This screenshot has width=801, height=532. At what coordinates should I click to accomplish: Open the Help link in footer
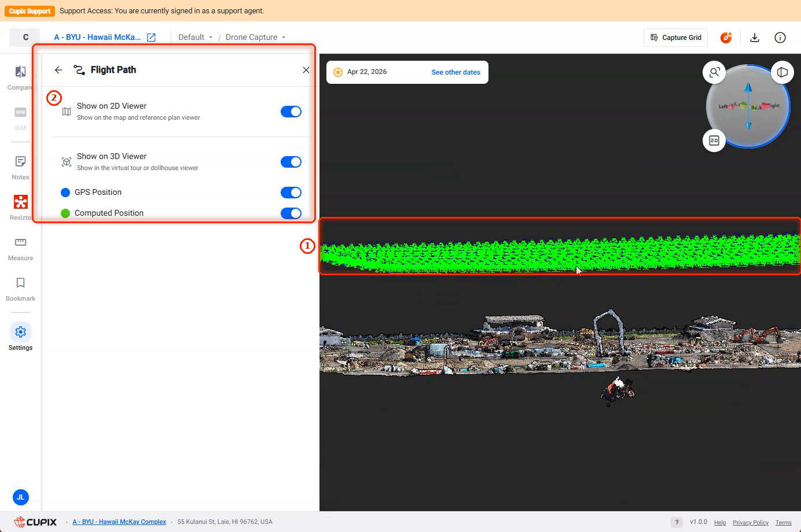720,523
